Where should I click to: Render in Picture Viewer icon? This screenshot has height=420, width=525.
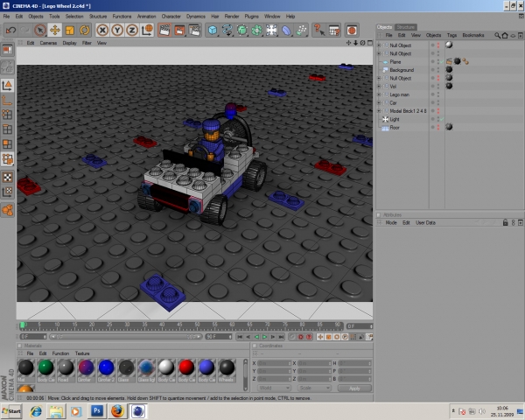[x=179, y=30]
